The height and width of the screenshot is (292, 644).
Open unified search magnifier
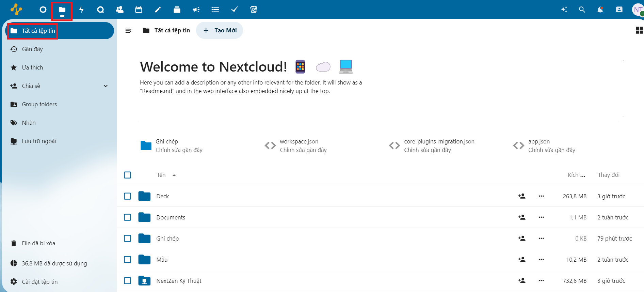pos(582,10)
